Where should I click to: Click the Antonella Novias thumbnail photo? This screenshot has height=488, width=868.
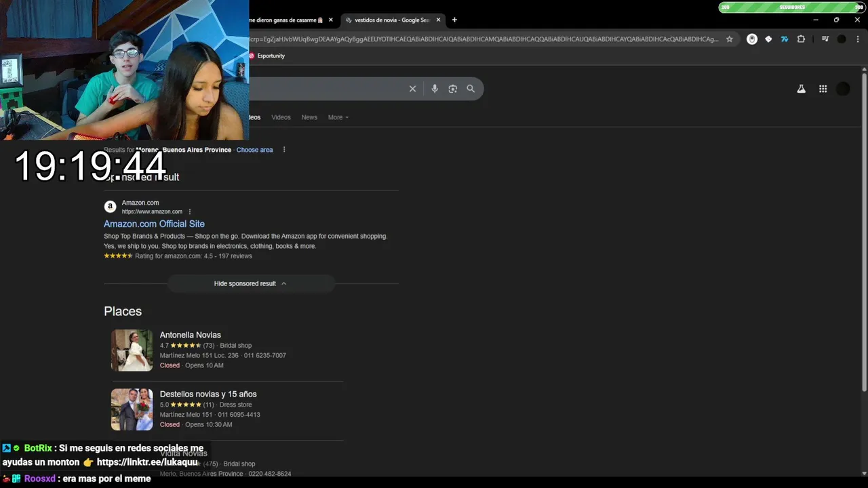tap(132, 350)
